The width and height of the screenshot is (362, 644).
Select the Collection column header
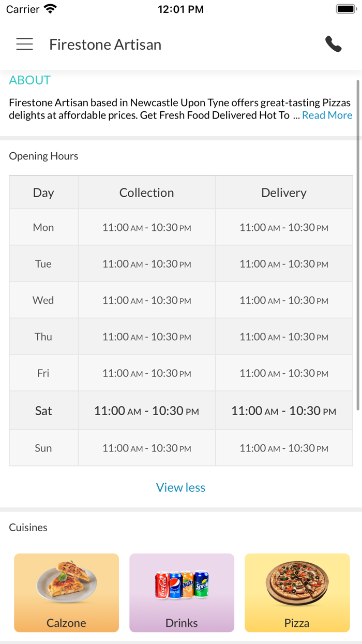tap(146, 193)
